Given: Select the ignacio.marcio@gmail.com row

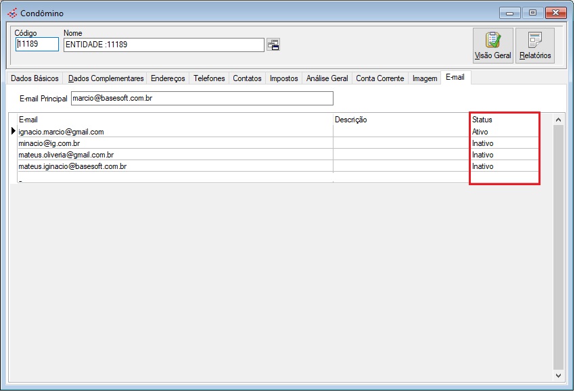Looking at the screenshot, I should (61, 132).
